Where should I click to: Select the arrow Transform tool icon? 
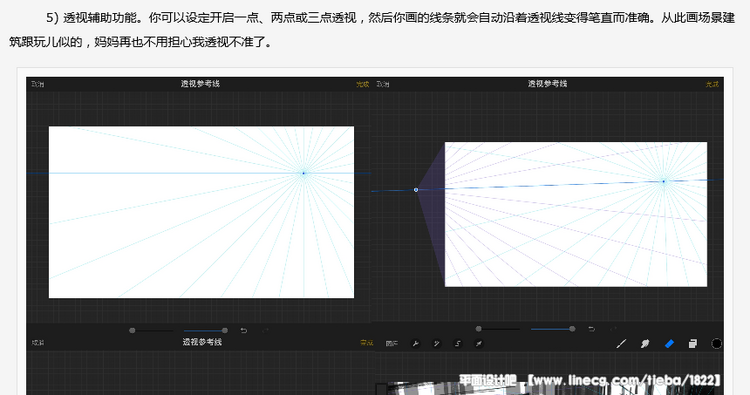click(x=479, y=343)
